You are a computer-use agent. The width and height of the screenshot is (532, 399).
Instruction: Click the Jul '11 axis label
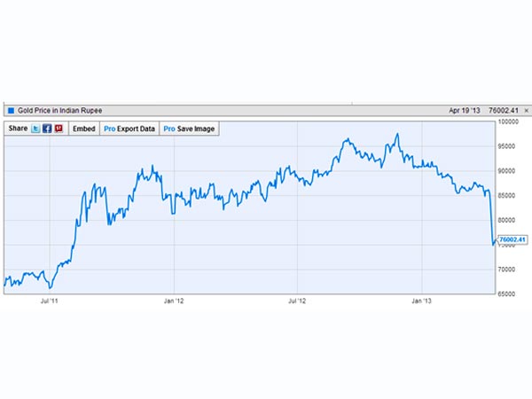click(50, 302)
